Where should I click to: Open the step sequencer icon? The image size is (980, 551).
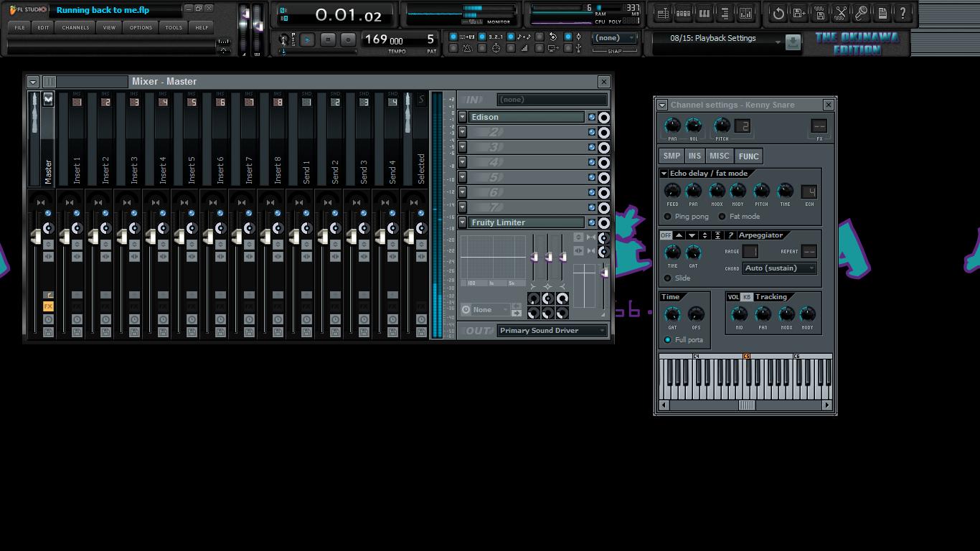pyautogui.click(x=684, y=13)
